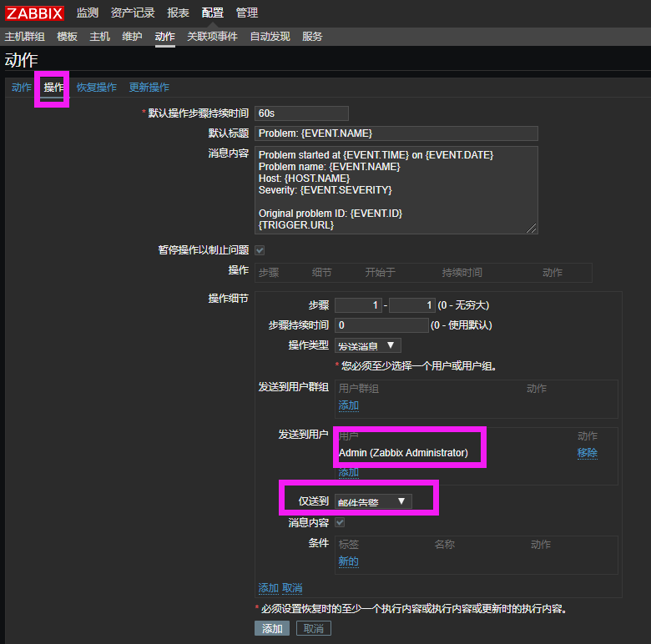This screenshot has width=651, height=644.
Task: Open the 仅送到 dropdown
Action: point(373,501)
